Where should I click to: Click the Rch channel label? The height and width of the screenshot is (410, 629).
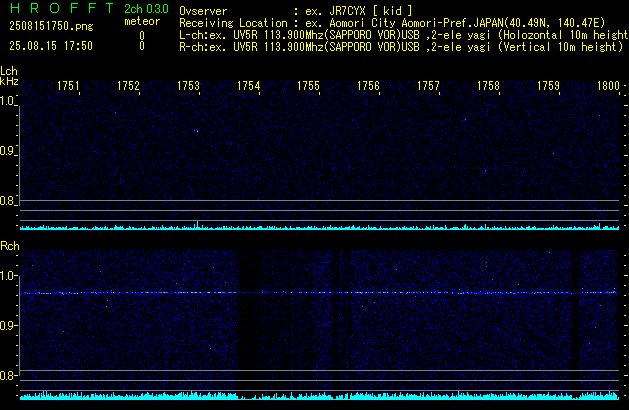click(10, 246)
